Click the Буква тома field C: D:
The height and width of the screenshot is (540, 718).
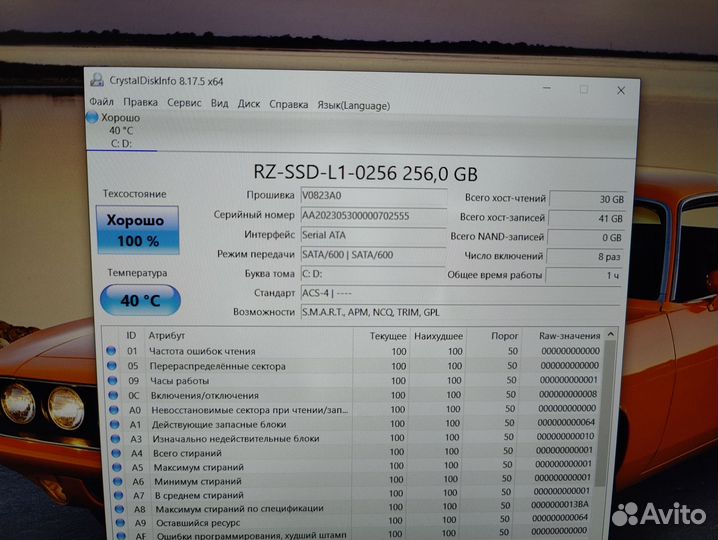373,274
